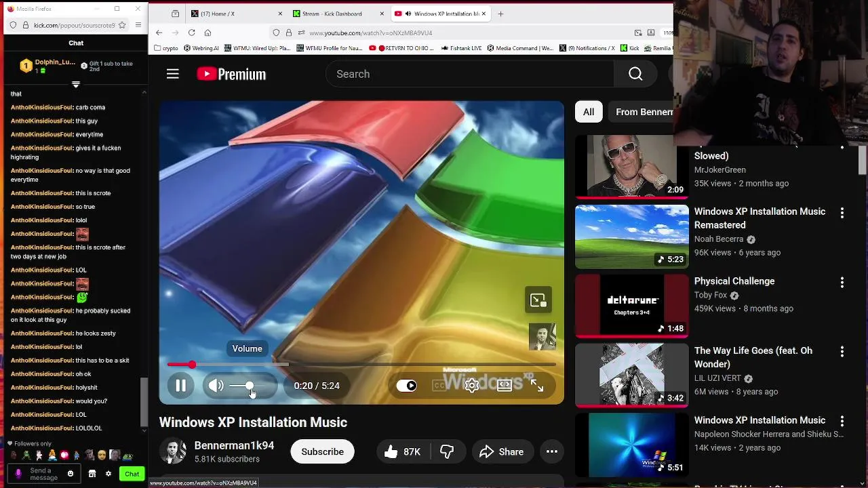Screen dimensions: 868x488
Task: Open Windows XP Installation Music Remastered thumbnail
Action: 632,237
